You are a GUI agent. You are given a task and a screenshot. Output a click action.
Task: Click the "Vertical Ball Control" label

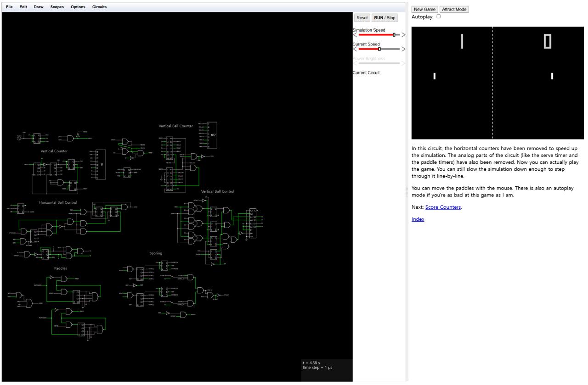[218, 191]
